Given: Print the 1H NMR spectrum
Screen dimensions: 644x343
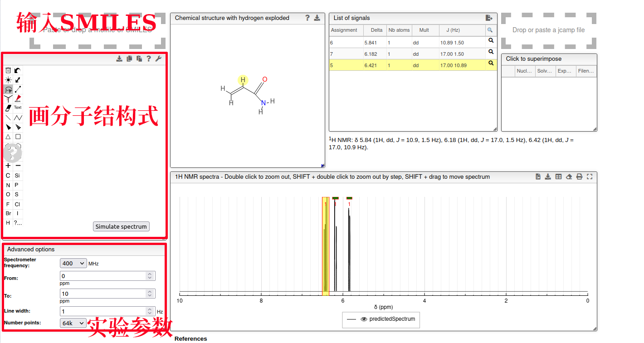Looking at the screenshot, I should click(579, 177).
